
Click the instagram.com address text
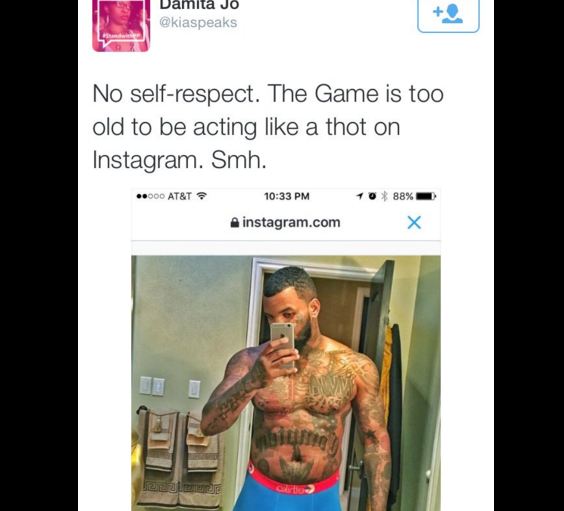click(291, 222)
